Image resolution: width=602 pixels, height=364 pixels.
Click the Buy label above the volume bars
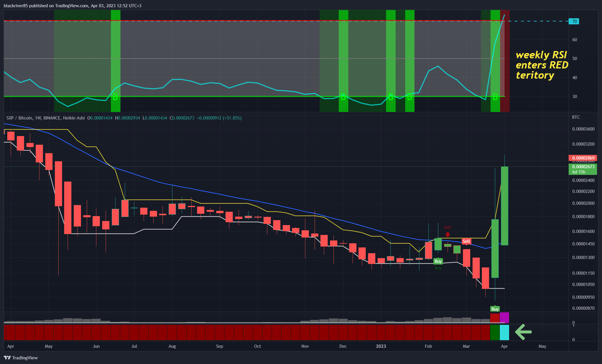point(495,309)
